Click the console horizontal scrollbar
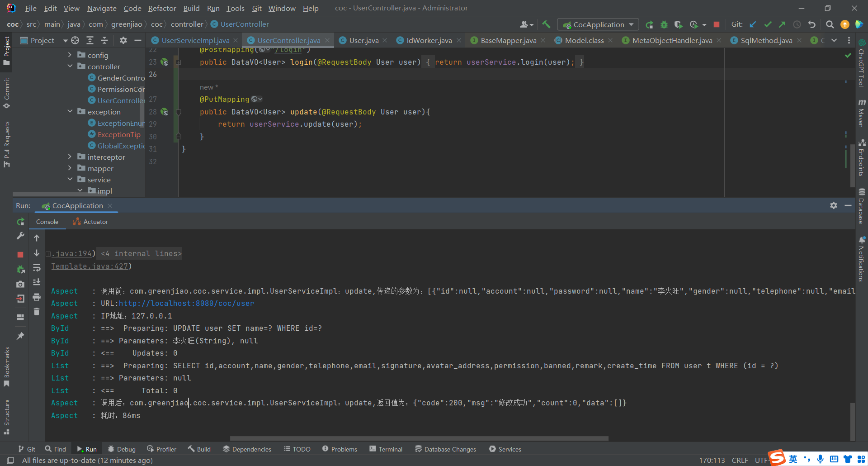Viewport: 868px width, 466px height. click(419, 438)
